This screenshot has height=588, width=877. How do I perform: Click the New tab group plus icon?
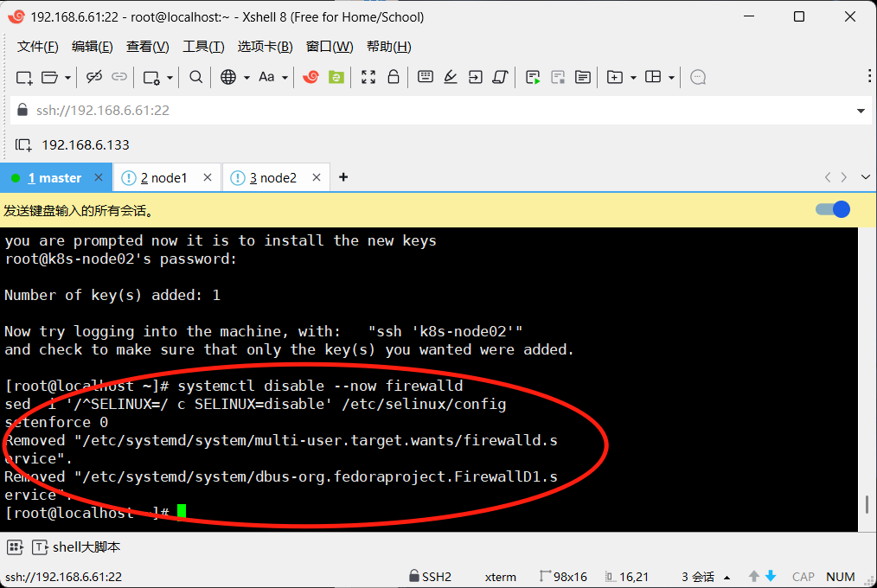coord(615,77)
